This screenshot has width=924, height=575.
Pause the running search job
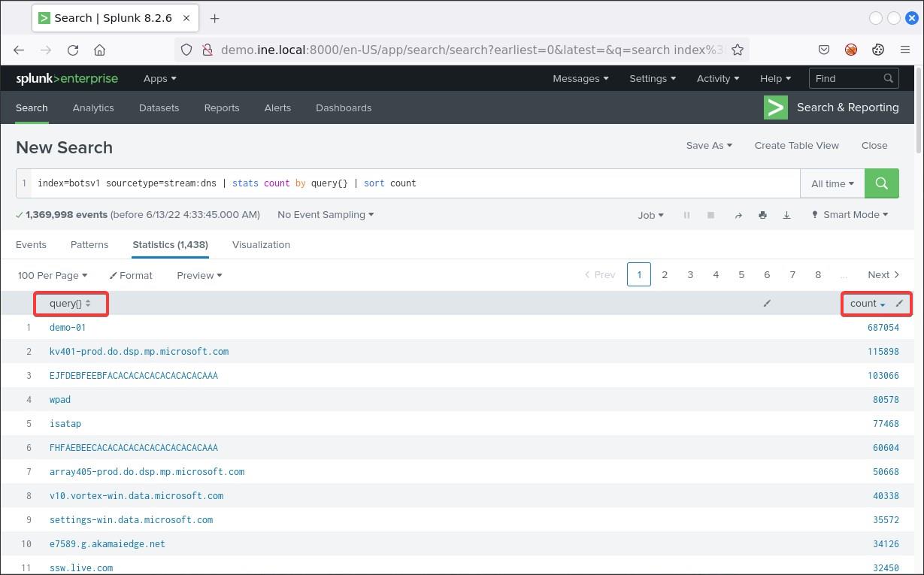686,215
